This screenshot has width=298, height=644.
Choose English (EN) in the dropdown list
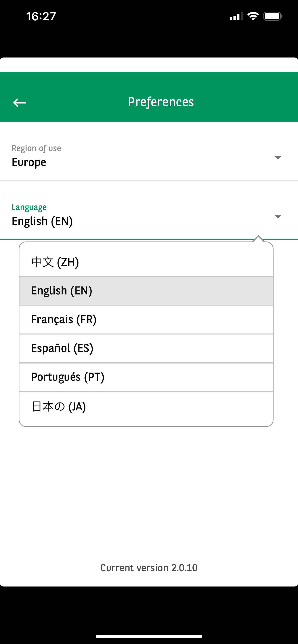tap(62, 291)
